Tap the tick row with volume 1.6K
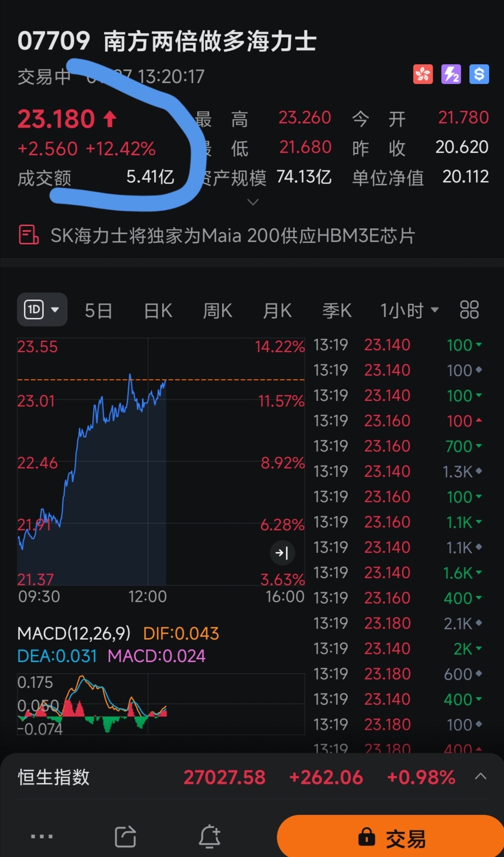Viewport: 504px width, 857px height. coord(398,572)
